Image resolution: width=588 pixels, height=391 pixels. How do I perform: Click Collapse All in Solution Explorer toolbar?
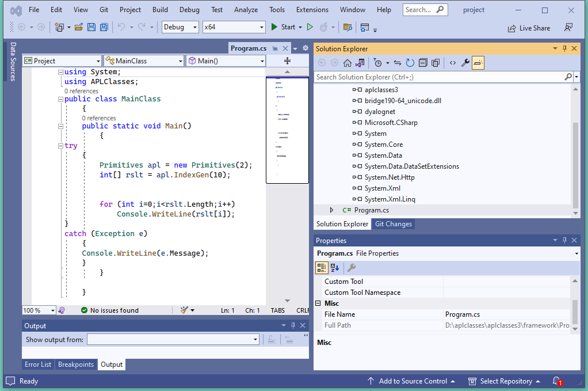423,63
